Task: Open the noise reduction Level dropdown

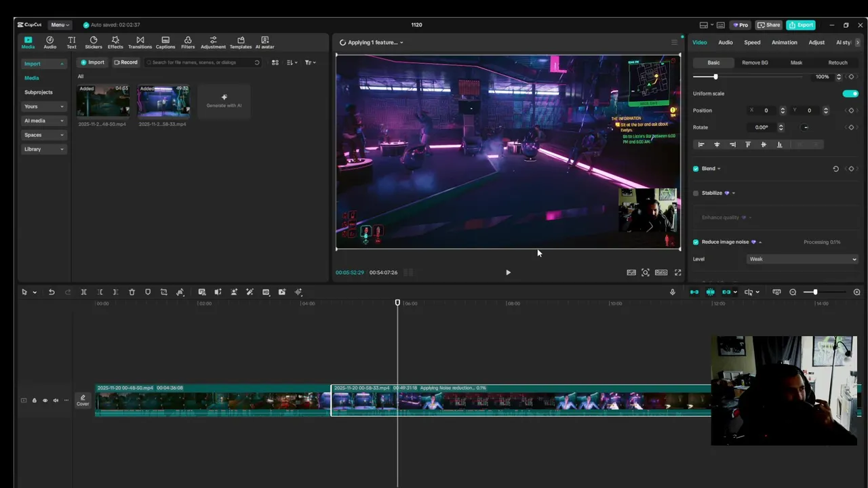Action: tap(802, 259)
